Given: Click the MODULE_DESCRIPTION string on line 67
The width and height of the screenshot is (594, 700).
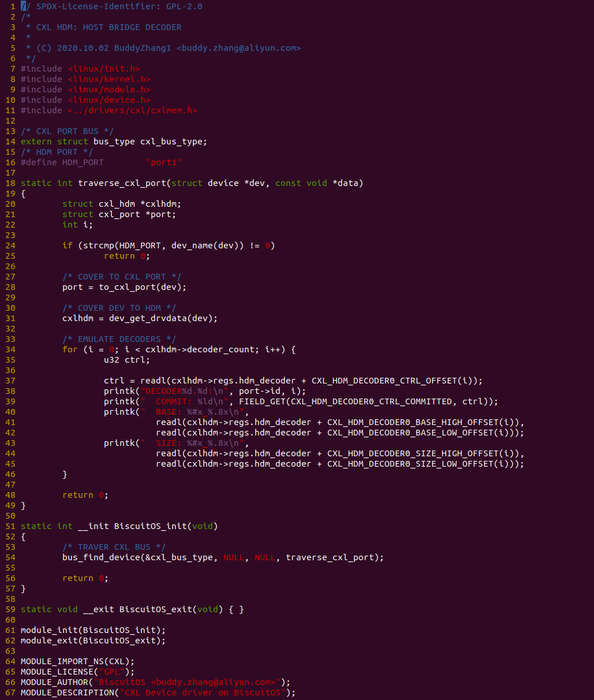Looking at the screenshot, I should (x=202, y=692).
